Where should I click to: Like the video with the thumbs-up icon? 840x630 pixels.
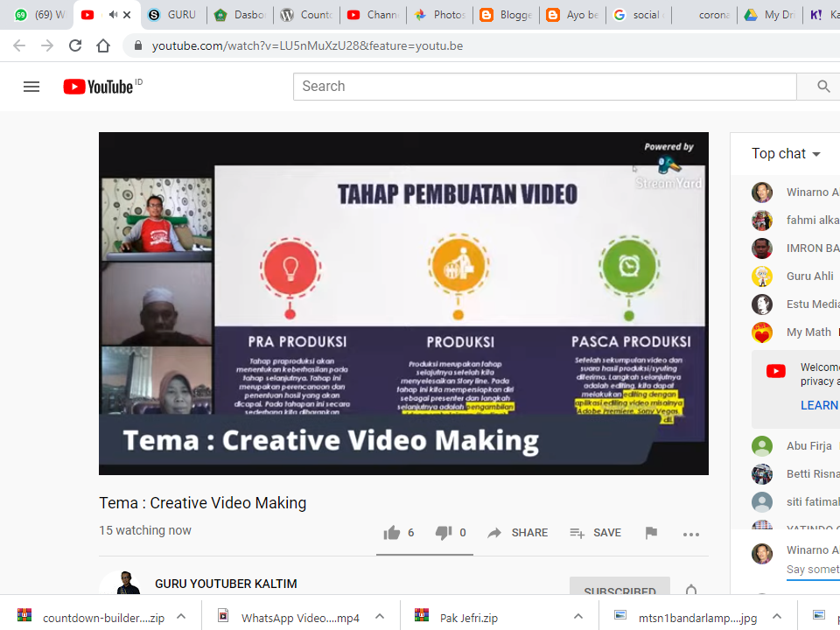392,532
